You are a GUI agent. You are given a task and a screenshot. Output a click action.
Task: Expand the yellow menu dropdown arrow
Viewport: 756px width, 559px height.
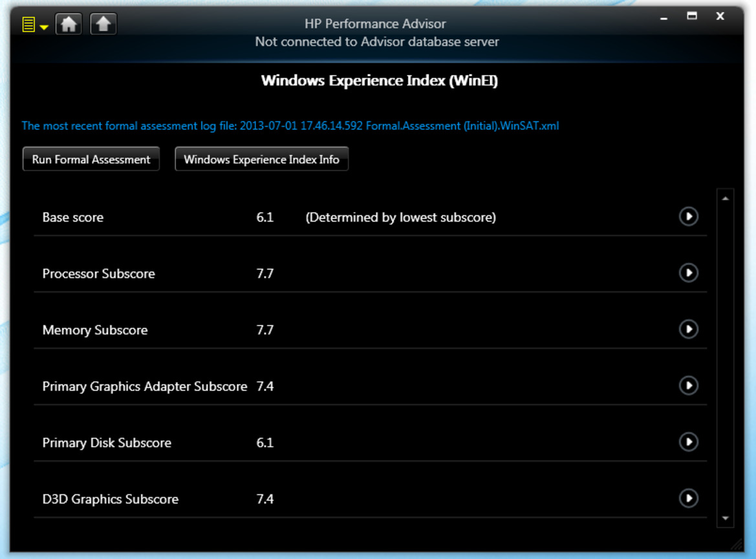(x=44, y=28)
